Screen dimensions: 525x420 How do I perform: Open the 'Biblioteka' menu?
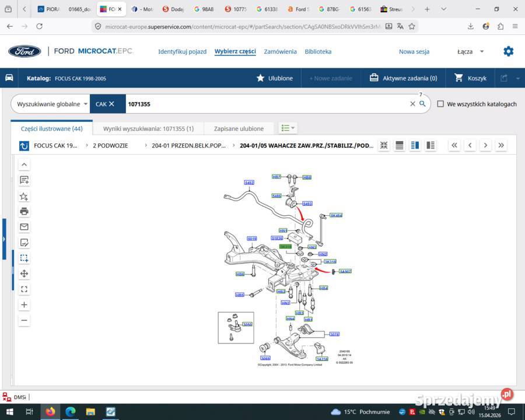click(x=318, y=51)
